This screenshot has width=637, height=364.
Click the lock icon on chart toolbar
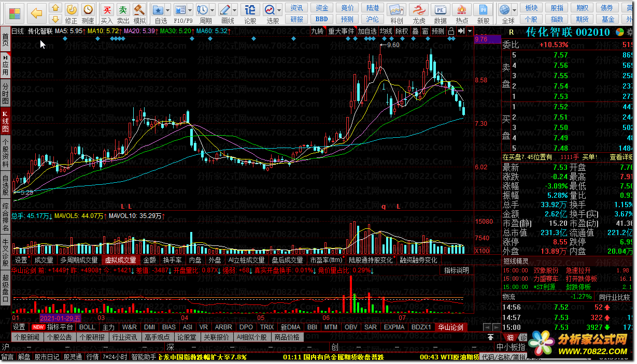click(x=451, y=31)
